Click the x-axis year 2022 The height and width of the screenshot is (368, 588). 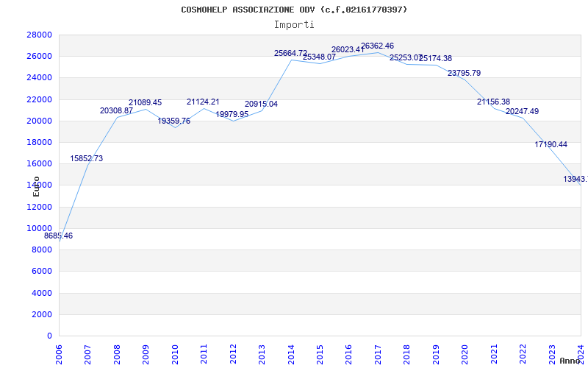coord(523,353)
